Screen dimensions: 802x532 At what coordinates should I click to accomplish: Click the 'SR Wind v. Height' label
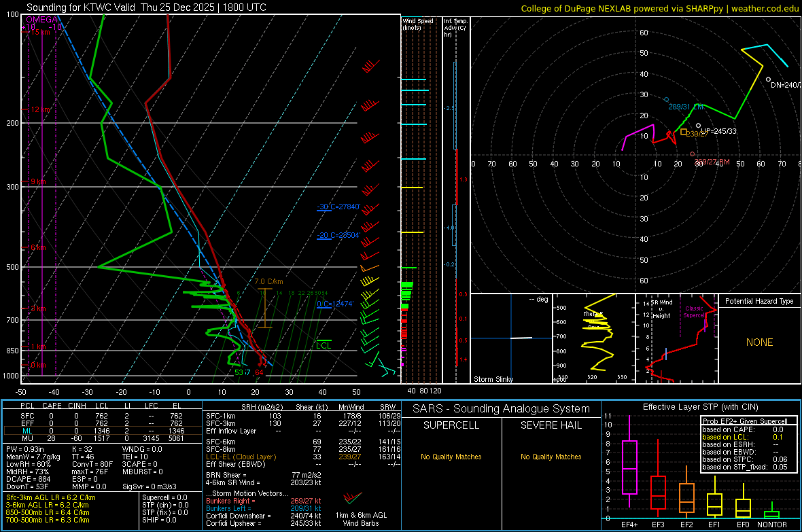pos(662,309)
